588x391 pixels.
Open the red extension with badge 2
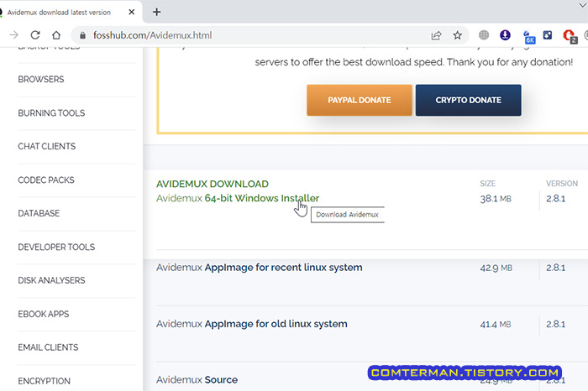(570, 36)
